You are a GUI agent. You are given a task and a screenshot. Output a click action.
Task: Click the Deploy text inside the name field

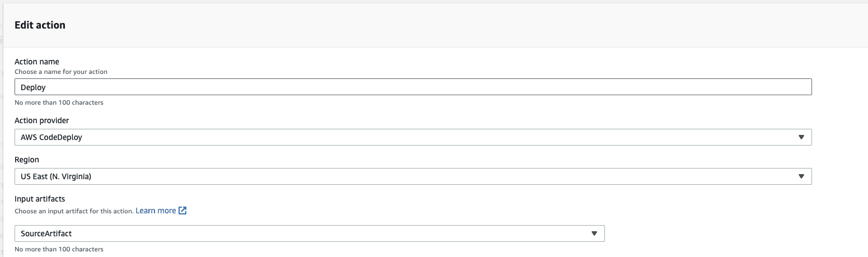[x=33, y=87]
